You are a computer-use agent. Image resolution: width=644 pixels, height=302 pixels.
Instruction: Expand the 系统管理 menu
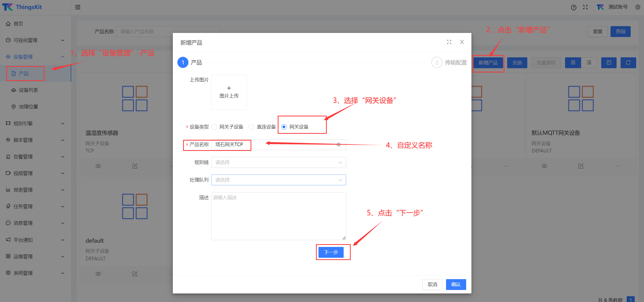(35, 273)
